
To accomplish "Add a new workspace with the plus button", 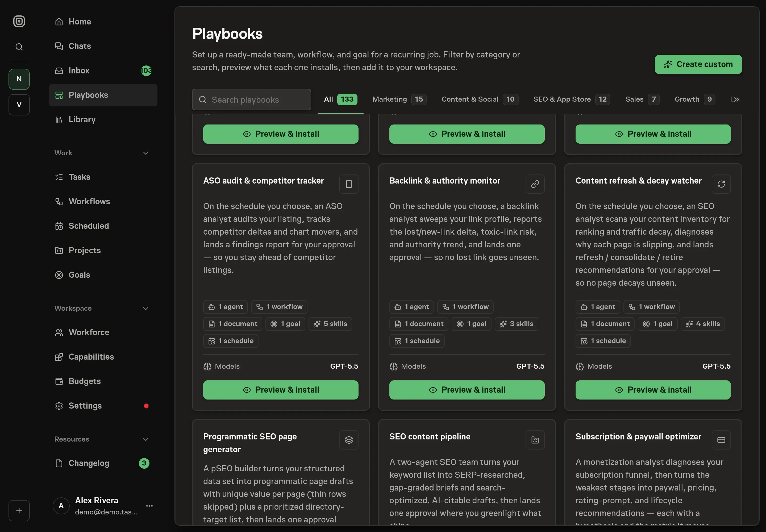I will coord(19,510).
